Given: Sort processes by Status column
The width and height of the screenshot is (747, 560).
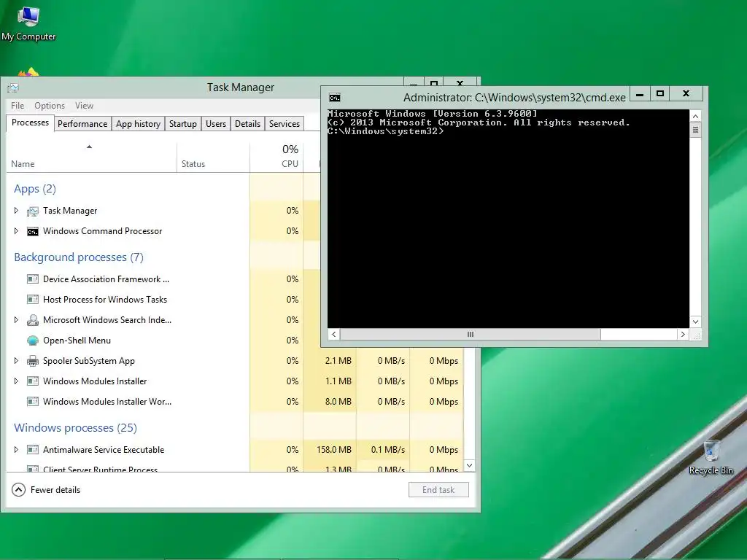Looking at the screenshot, I should pos(213,157).
